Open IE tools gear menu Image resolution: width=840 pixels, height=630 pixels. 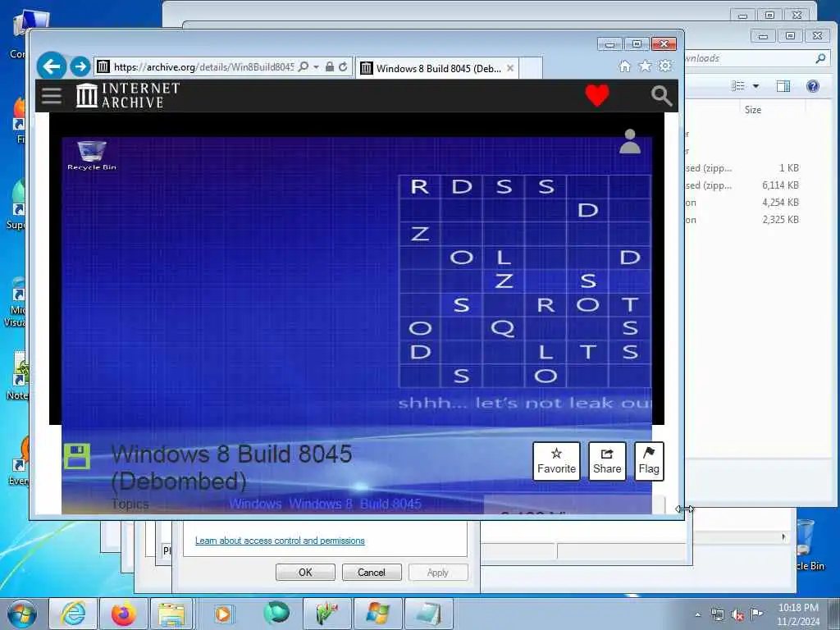tap(664, 66)
